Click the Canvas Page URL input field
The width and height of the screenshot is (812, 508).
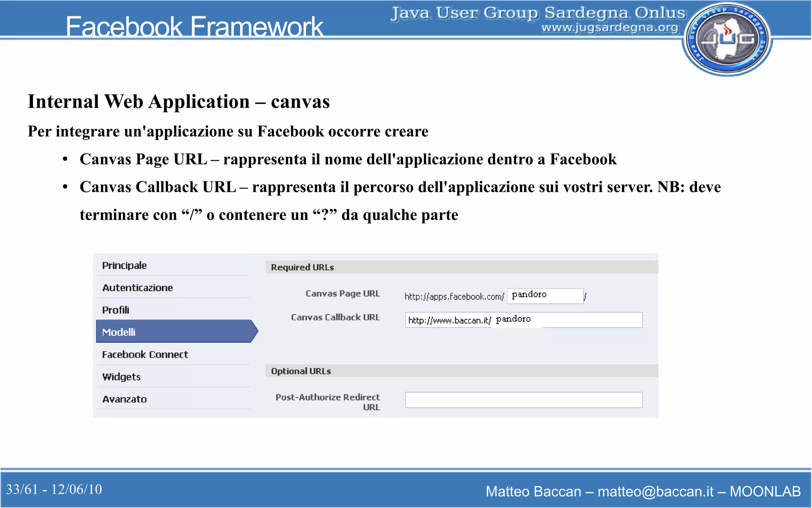pyautogui.click(x=545, y=296)
